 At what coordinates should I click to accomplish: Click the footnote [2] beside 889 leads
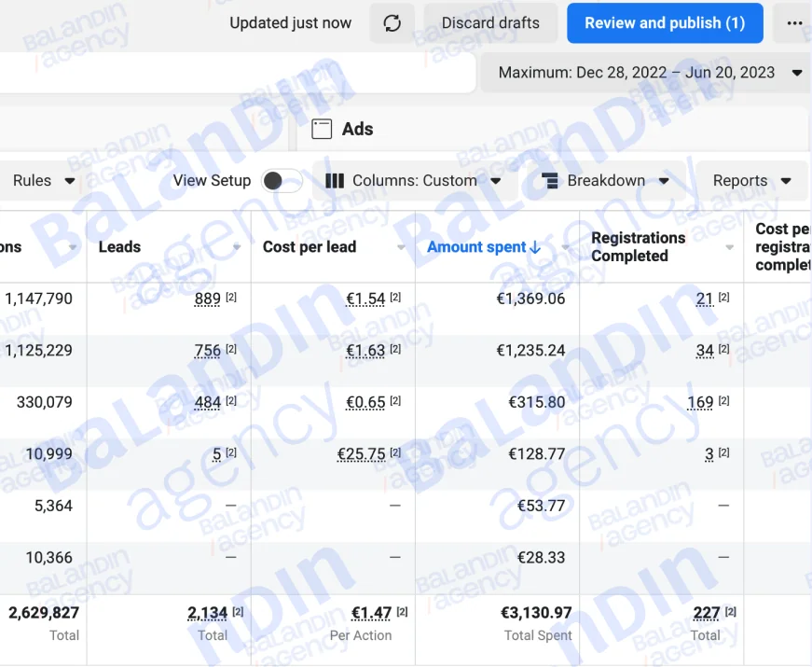[231, 297]
